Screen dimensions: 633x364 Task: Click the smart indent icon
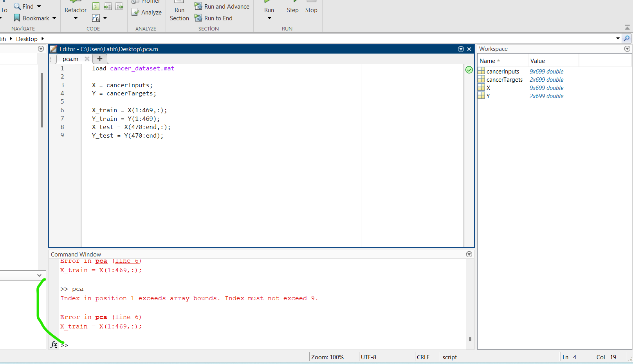pyautogui.click(x=96, y=6)
